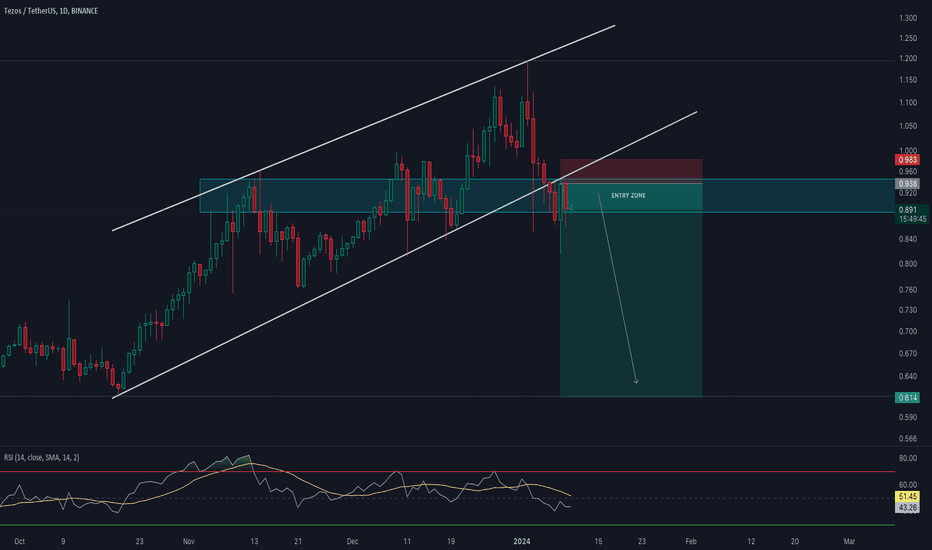Click the ENTRY ZONE text label
The image size is (932, 550).
click(628, 196)
